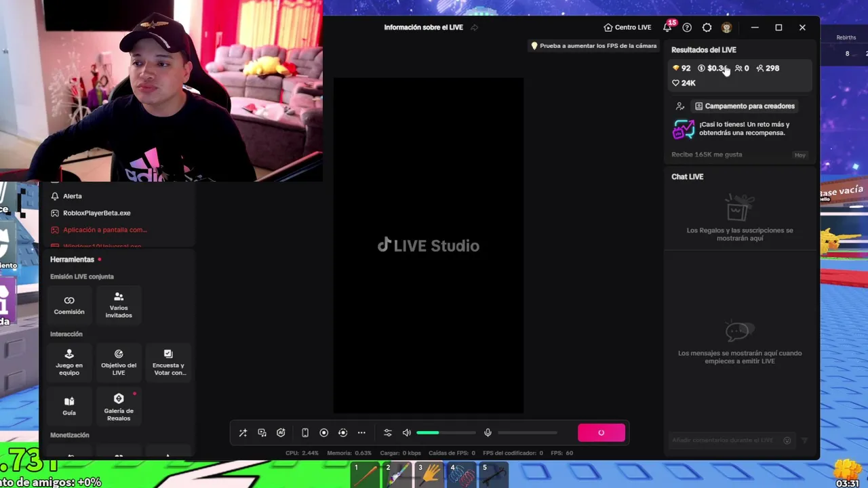Open the Guía tool
The image size is (868, 488).
(x=69, y=405)
